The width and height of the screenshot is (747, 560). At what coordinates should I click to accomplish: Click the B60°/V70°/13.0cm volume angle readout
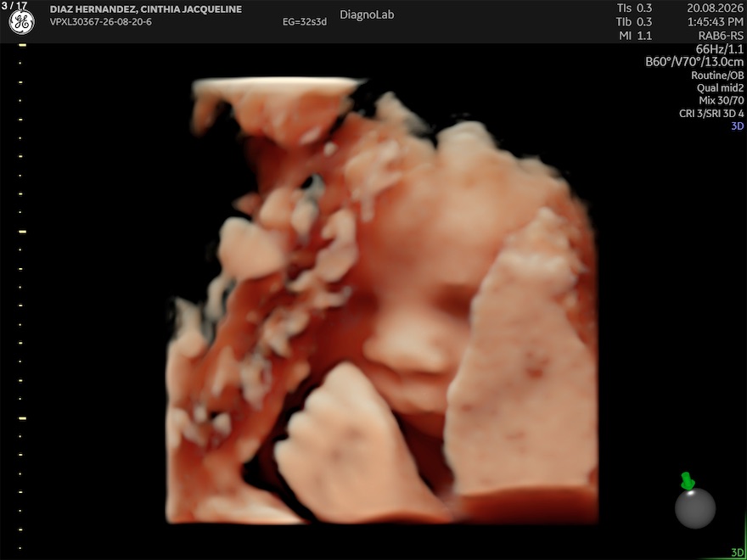point(694,62)
